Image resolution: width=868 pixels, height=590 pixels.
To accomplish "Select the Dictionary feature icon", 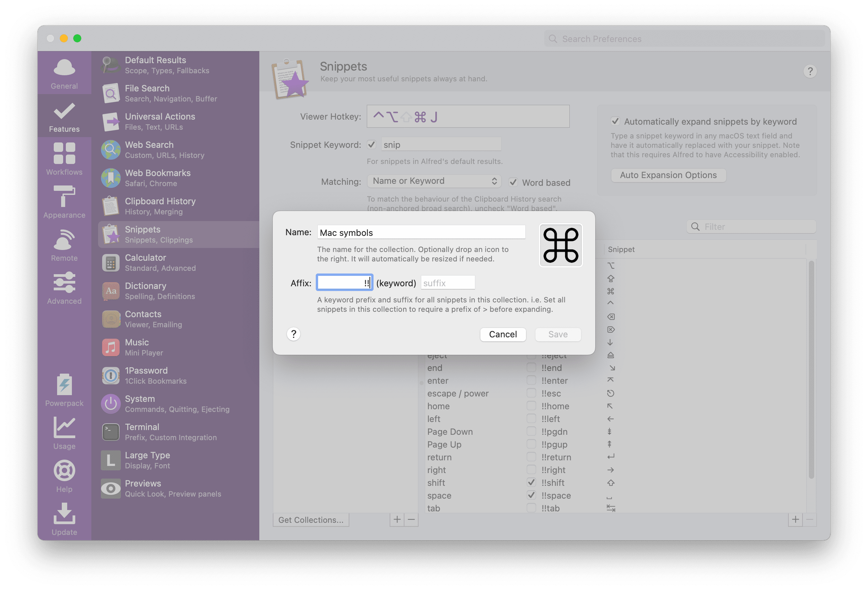I will click(111, 291).
